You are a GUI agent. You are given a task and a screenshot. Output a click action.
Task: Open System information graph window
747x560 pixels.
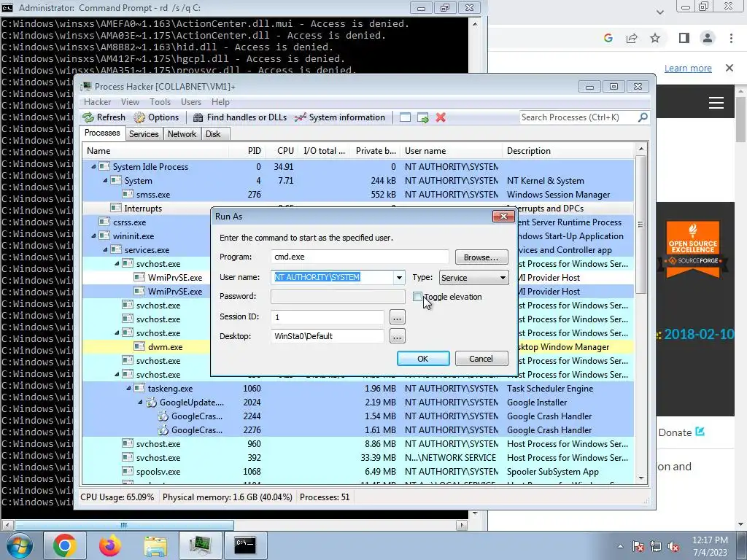[x=340, y=117]
